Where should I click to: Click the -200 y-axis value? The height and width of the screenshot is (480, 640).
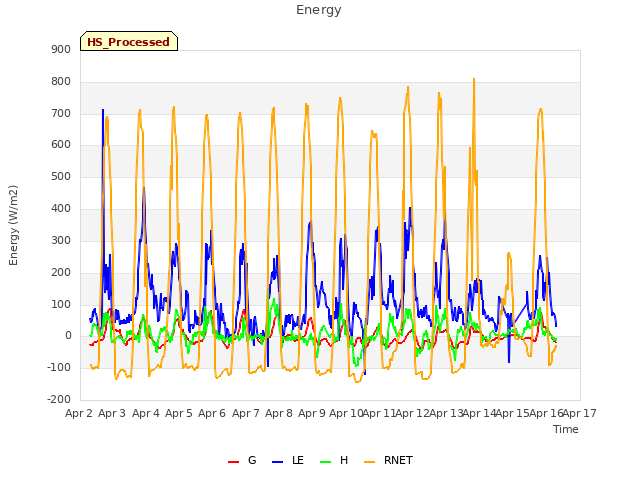pos(59,399)
